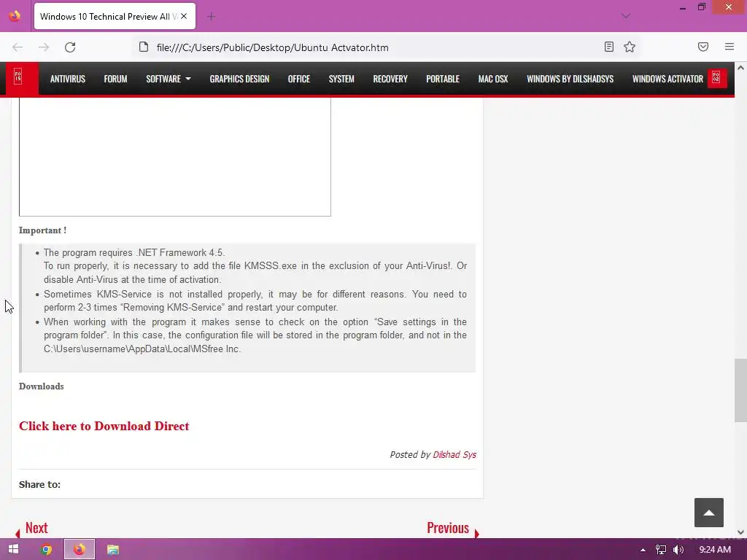The height and width of the screenshot is (560, 747).
Task: Click the vertical scrollbar thumb
Action: click(x=740, y=391)
